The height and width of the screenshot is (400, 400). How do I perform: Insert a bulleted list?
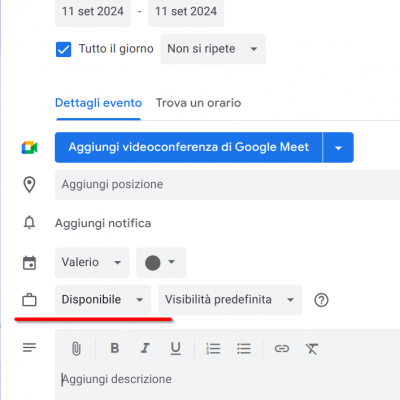point(244,349)
